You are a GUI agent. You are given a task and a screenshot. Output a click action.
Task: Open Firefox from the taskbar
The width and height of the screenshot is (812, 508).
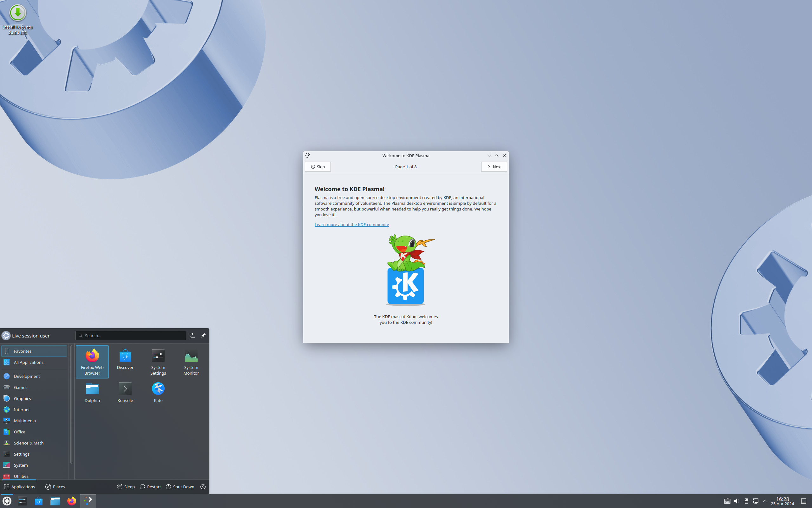[x=71, y=501]
